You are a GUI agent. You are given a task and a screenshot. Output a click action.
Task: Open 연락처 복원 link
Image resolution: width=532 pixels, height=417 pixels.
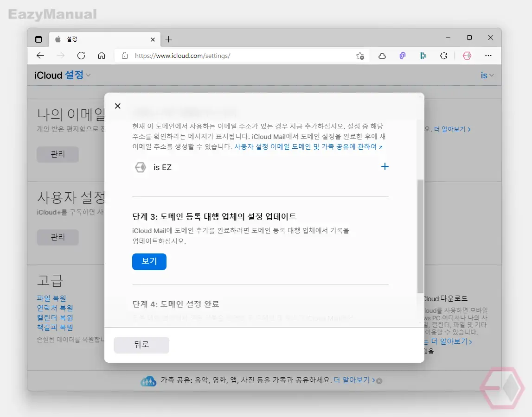(55, 308)
